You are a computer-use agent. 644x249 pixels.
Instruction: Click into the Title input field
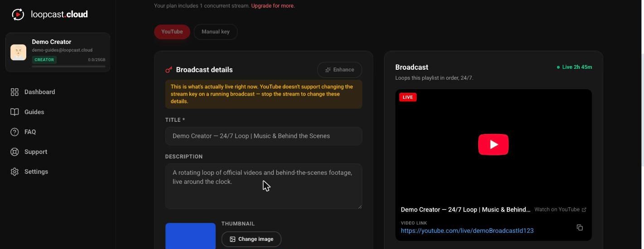pos(264,136)
